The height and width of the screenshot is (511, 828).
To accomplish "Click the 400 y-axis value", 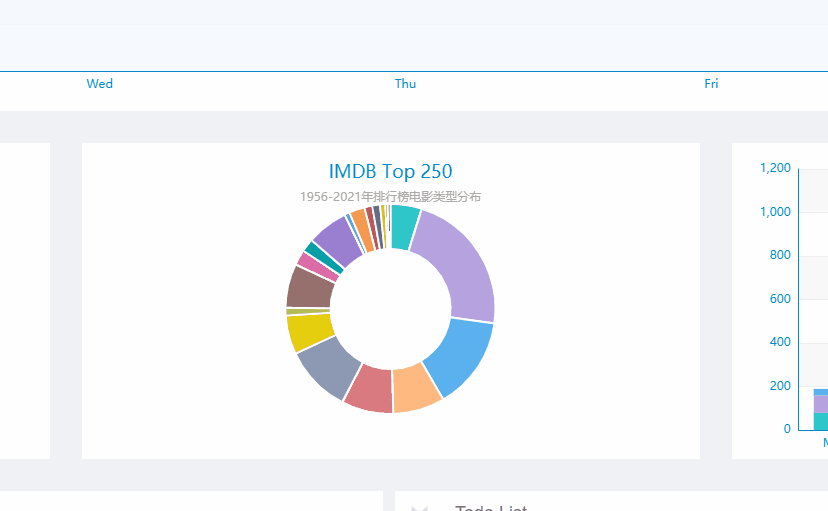I will click(780, 342).
